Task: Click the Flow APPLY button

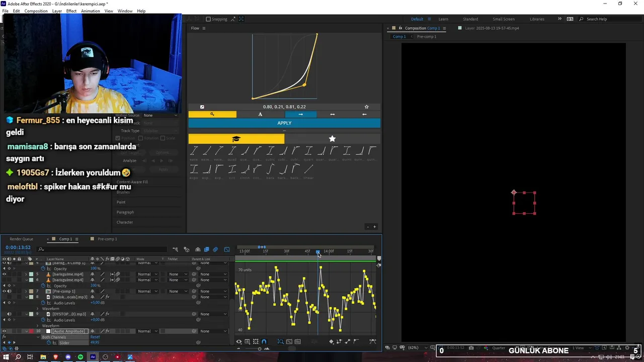Action: [284, 123]
